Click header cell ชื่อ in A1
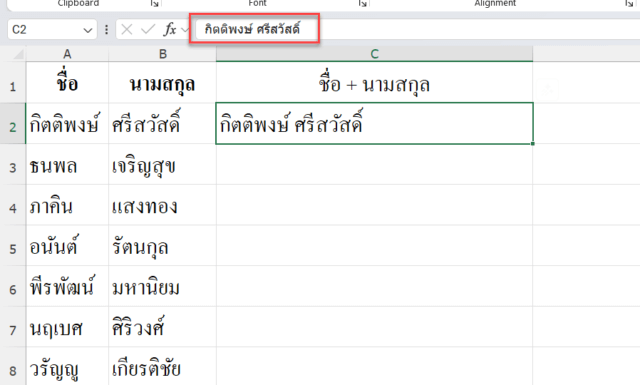 67,82
